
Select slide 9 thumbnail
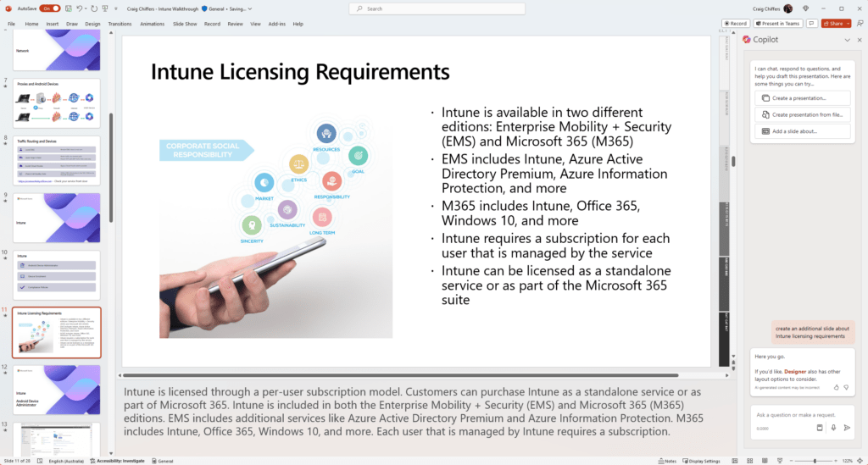coord(57,218)
